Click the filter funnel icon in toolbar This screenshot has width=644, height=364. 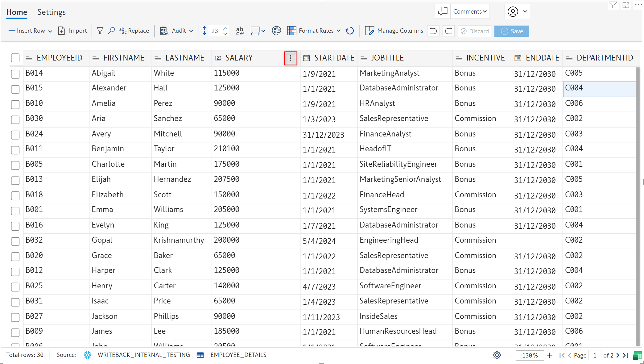coord(100,31)
